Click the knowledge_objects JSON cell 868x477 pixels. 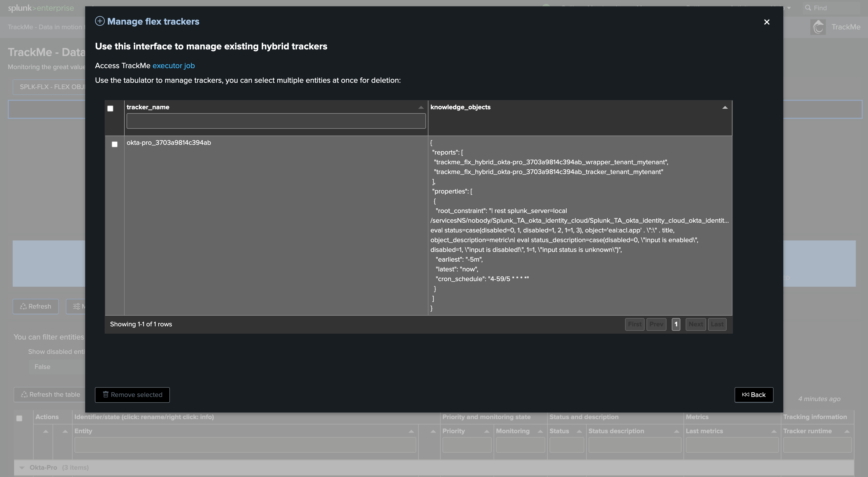click(580, 225)
